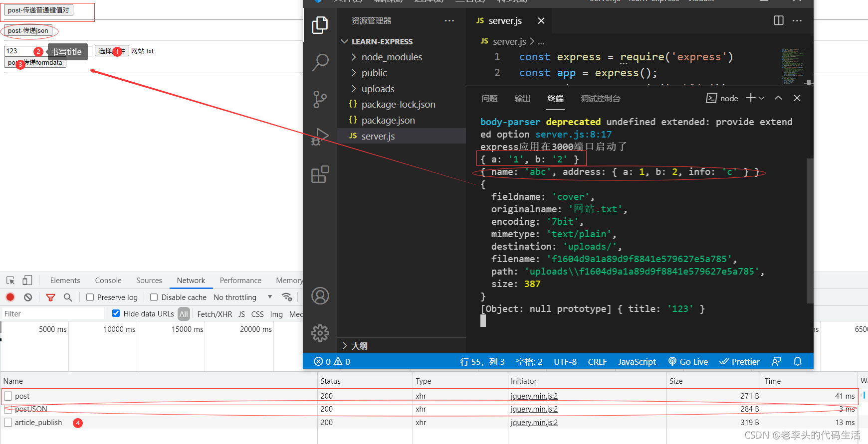Switch to the Performance tab

coord(240,281)
